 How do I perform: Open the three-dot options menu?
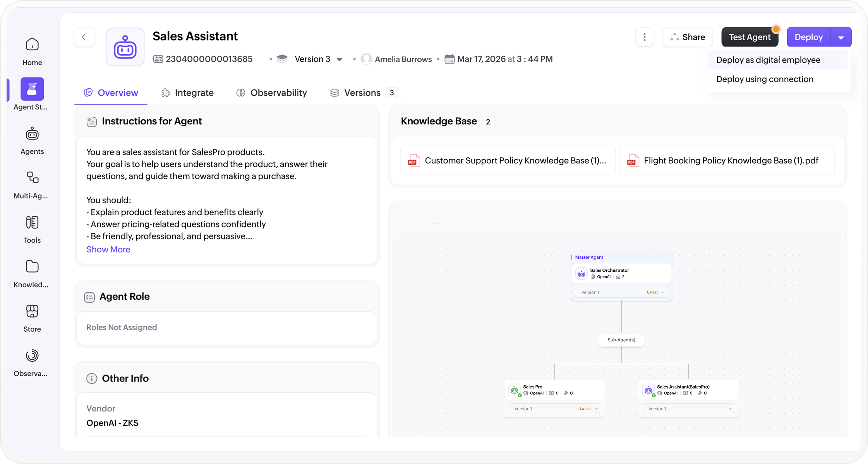tap(644, 37)
